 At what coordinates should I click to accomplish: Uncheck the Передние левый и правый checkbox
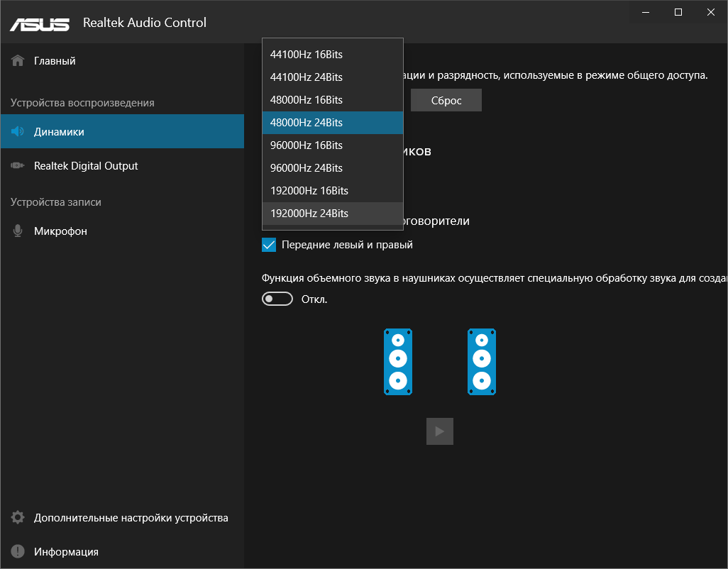click(x=269, y=245)
